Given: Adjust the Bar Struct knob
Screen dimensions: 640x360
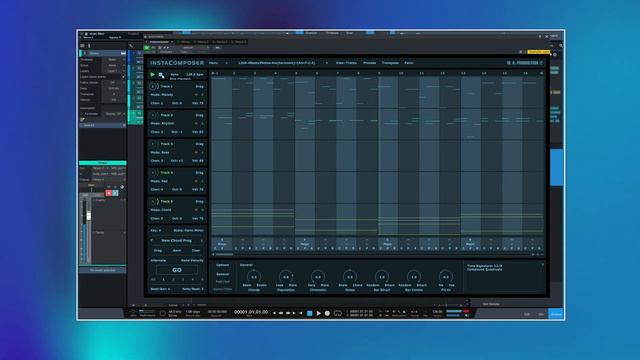Looking at the screenshot, I should click(x=382, y=277).
